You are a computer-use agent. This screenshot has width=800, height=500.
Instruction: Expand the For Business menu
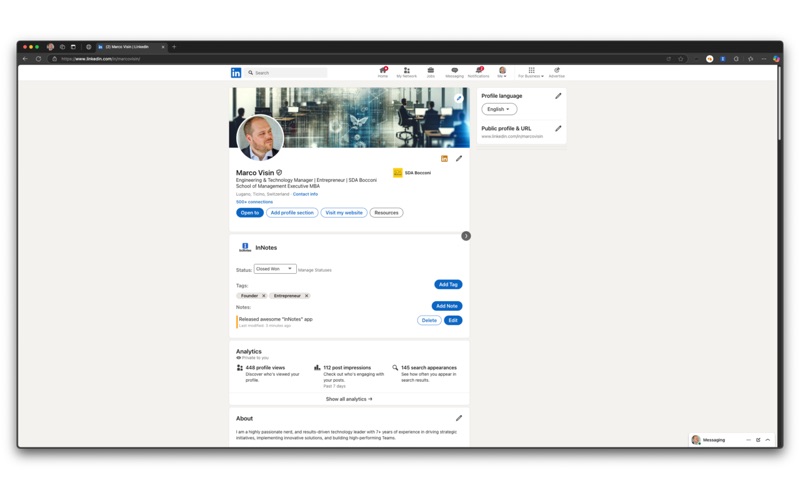(x=531, y=72)
